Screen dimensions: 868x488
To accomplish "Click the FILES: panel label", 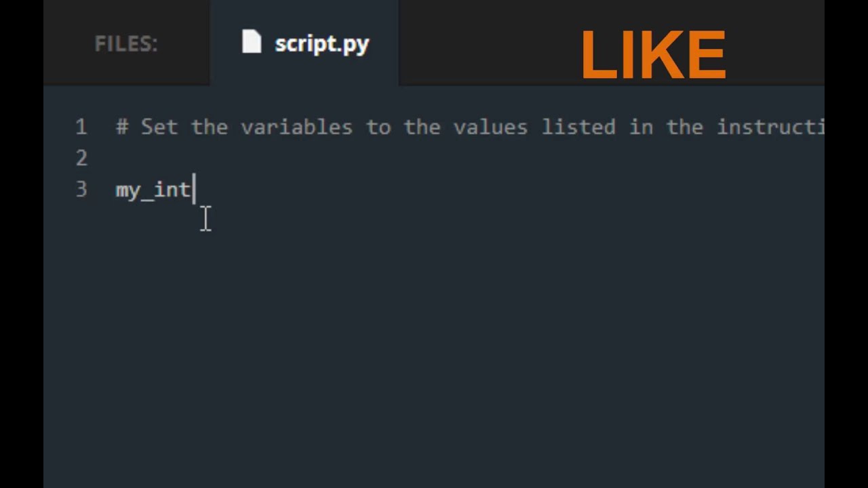I will point(126,44).
